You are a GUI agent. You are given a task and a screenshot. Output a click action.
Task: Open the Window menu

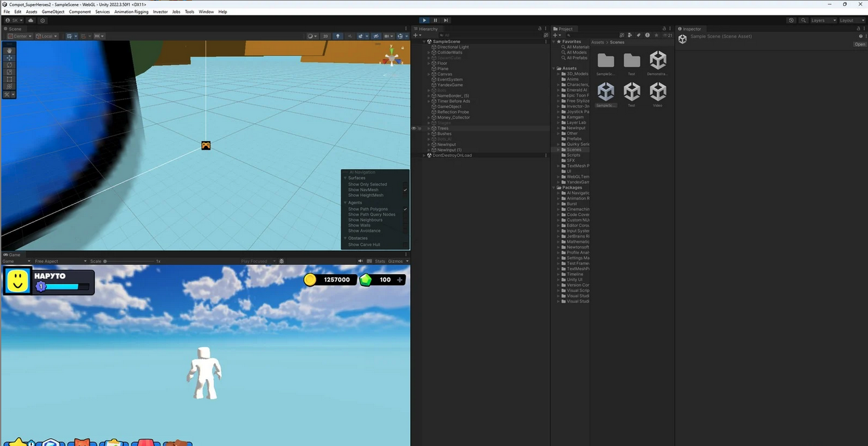pyautogui.click(x=205, y=11)
